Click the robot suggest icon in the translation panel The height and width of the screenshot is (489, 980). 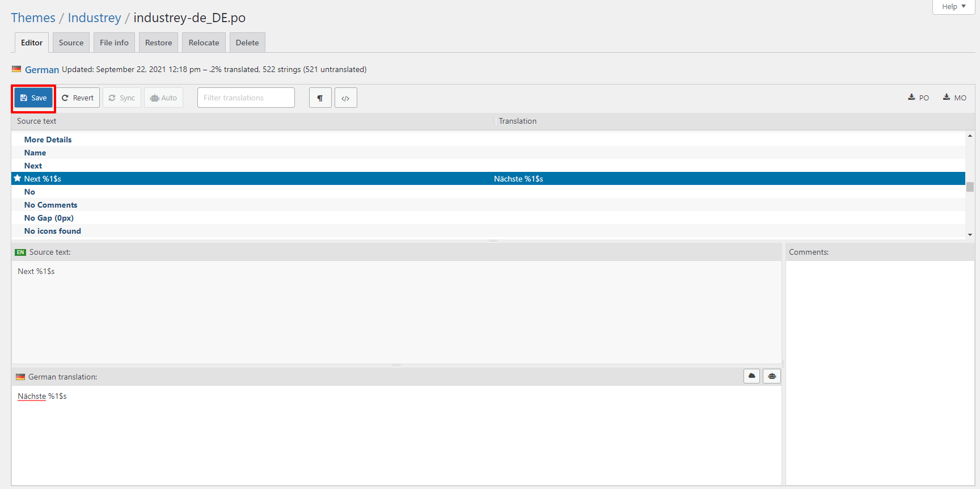[772, 376]
